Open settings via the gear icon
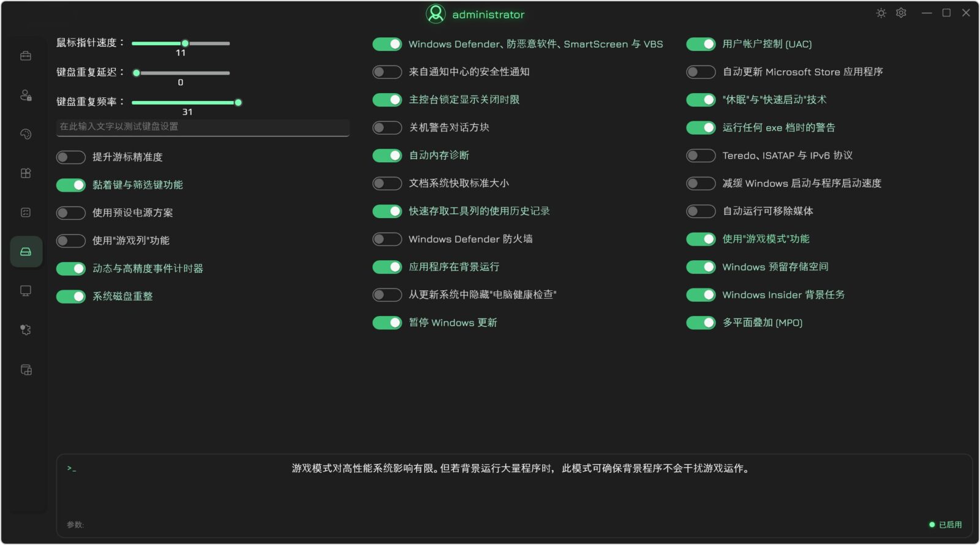Screen dimensions: 980x545 901,13
